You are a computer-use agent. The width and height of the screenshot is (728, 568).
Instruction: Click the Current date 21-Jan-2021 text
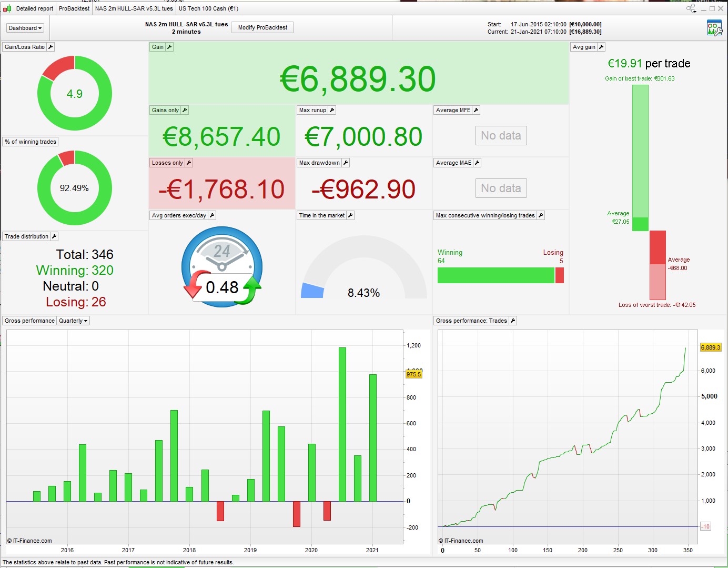(539, 32)
